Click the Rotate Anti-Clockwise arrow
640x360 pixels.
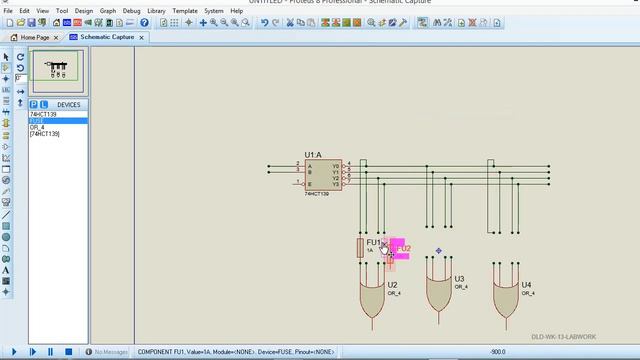pos(20,68)
